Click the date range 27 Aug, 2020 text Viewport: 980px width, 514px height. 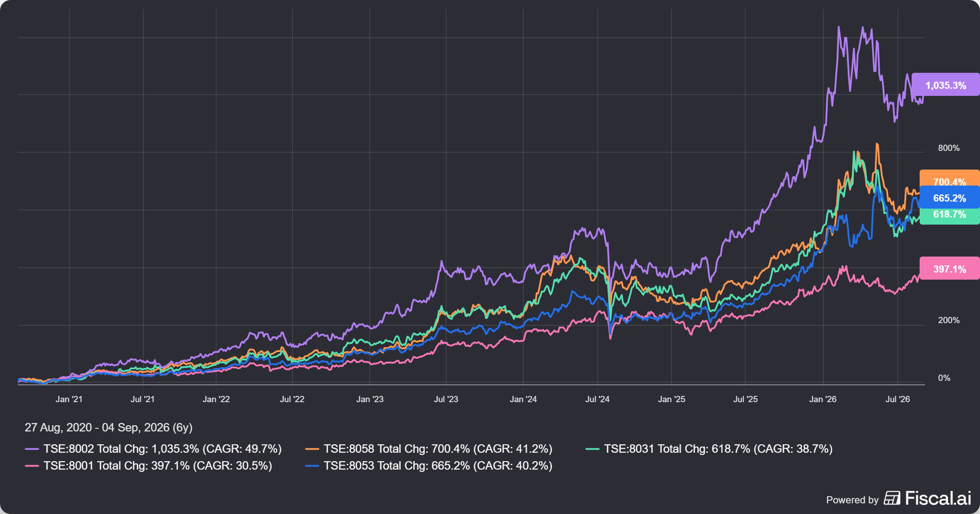click(x=58, y=427)
